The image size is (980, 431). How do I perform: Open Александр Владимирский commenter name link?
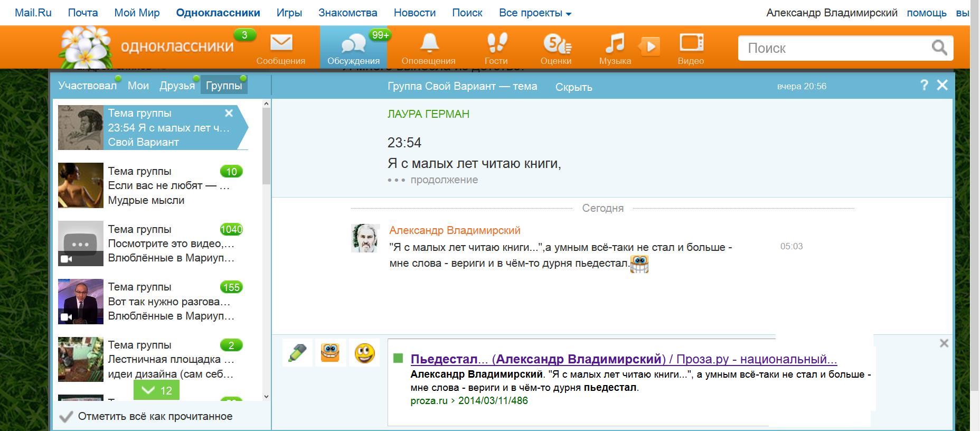point(455,230)
